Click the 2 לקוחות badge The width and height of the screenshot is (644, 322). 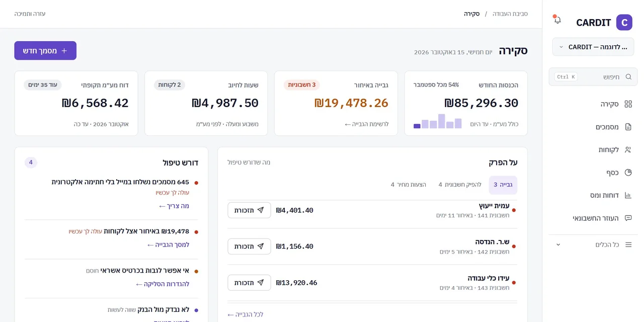tap(170, 85)
